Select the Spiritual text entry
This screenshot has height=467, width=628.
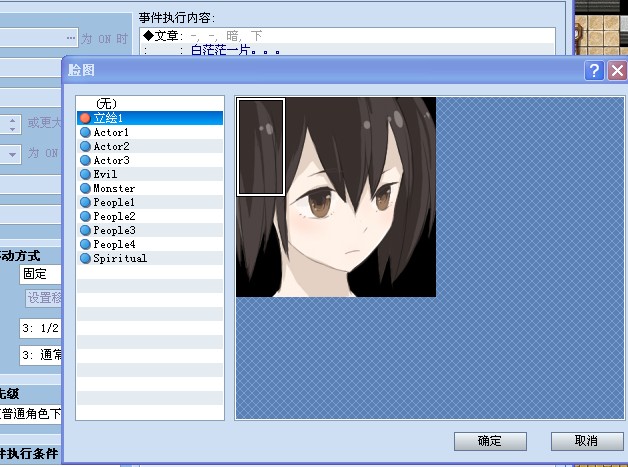[120, 258]
